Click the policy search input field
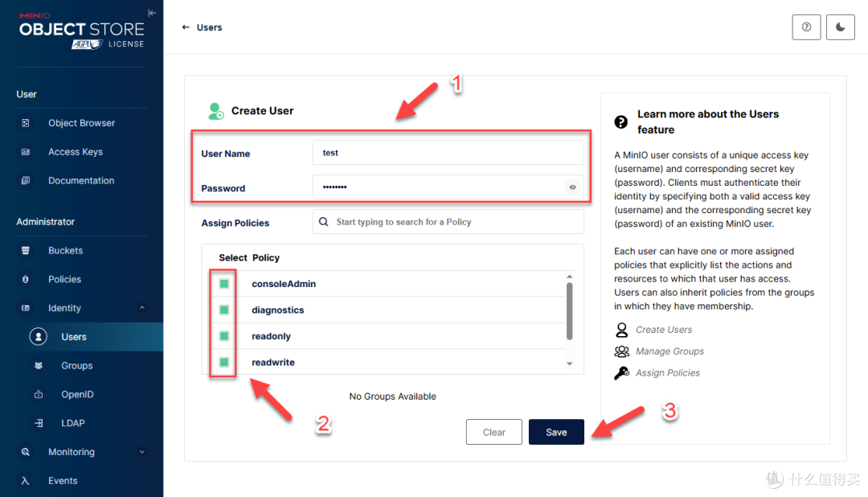 coord(448,222)
